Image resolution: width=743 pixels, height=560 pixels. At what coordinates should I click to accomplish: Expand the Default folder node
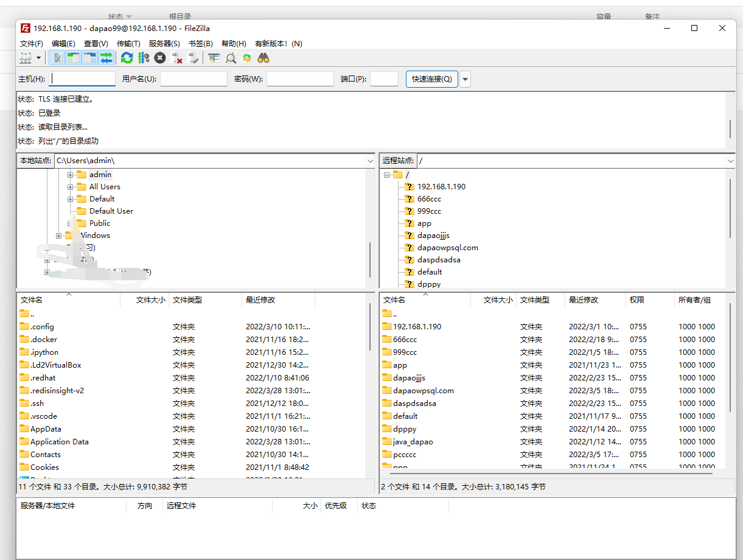tap(71, 199)
